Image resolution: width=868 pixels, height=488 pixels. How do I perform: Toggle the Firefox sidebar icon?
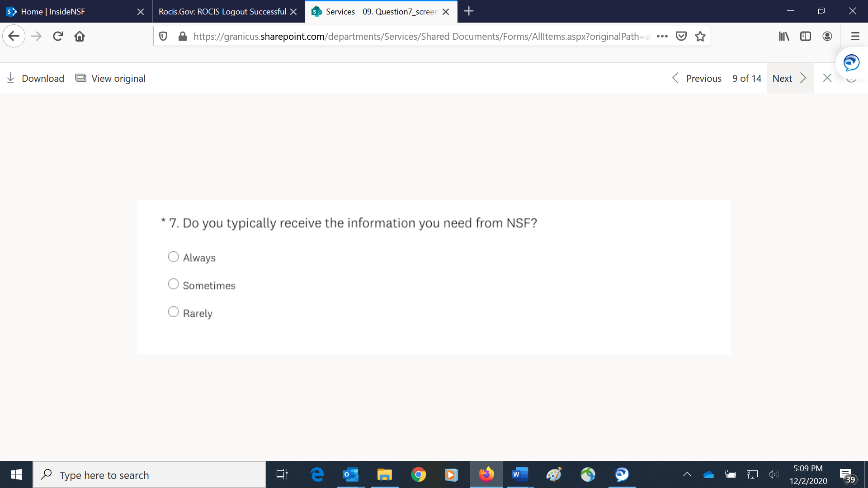pyautogui.click(x=806, y=36)
